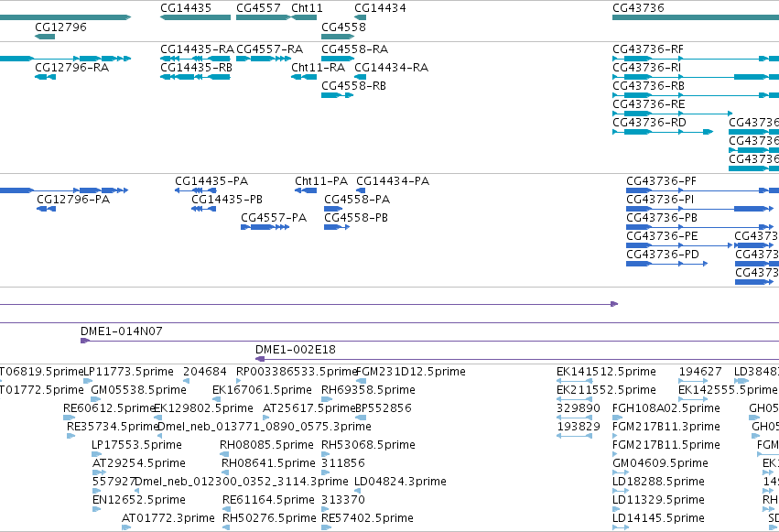Click EST EK129802.5prime

(x=158, y=418)
